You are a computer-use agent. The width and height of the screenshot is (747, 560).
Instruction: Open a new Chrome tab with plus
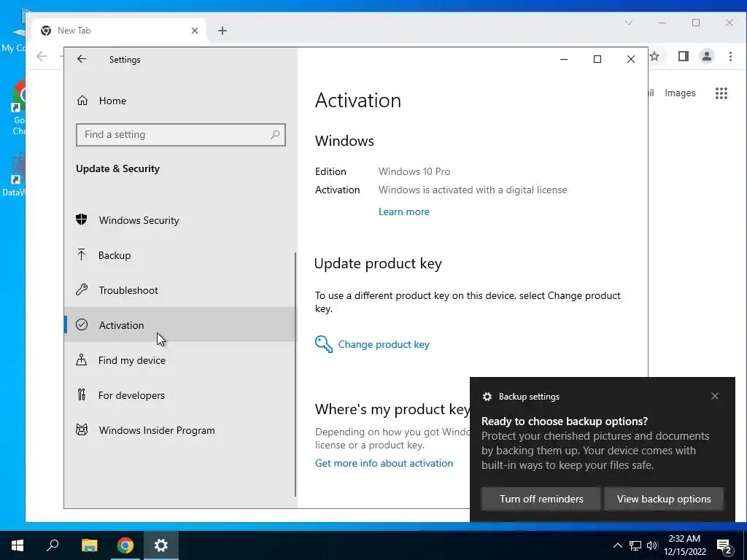tap(222, 31)
